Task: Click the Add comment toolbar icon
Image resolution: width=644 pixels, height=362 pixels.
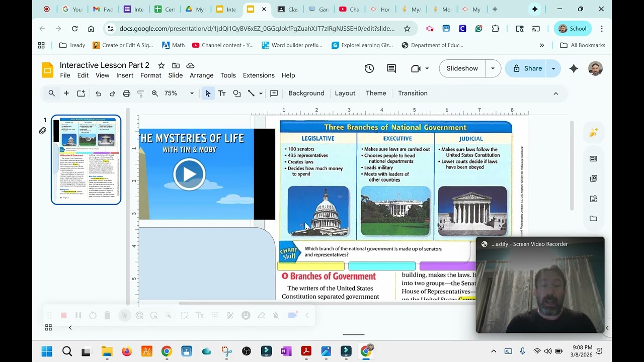Action: [x=274, y=94]
